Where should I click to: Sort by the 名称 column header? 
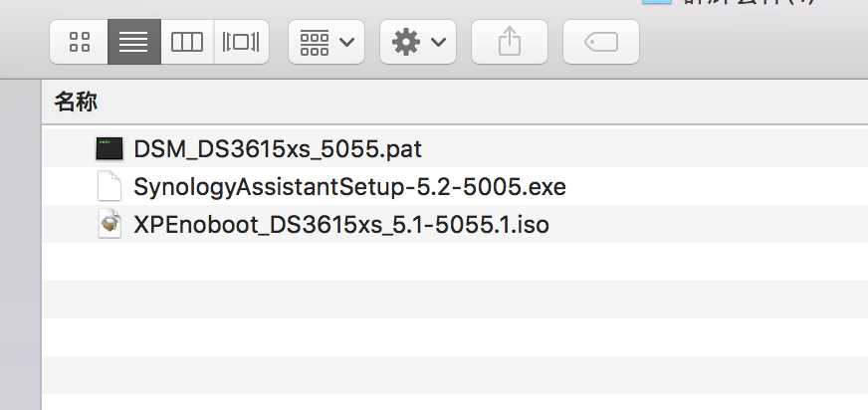[x=77, y=101]
